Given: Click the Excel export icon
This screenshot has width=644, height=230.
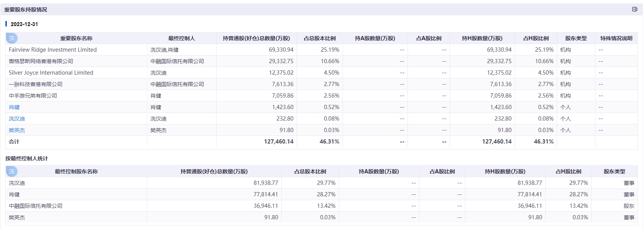Looking at the screenshot, I should (x=634, y=9).
